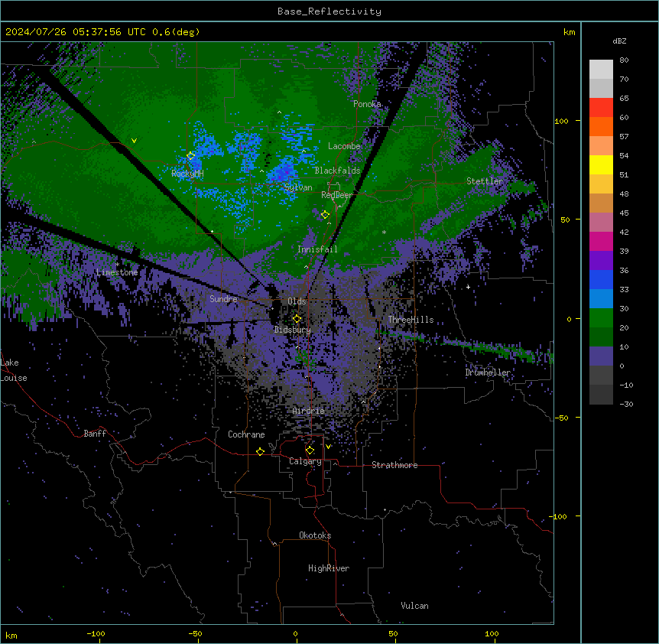The width and height of the screenshot is (659, 644).
Task: Click the peach 57-54 dBZ swatch
Action: click(601, 146)
